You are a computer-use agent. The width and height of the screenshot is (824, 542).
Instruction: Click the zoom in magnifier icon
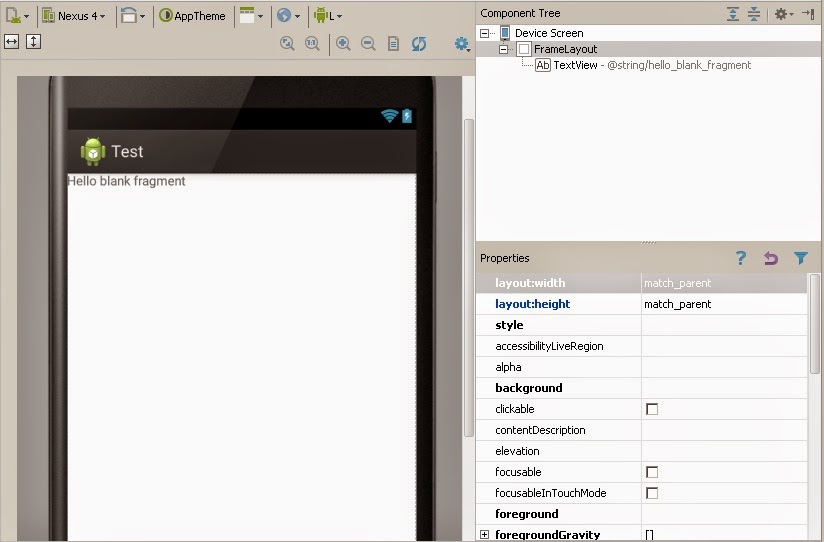pos(343,44)
